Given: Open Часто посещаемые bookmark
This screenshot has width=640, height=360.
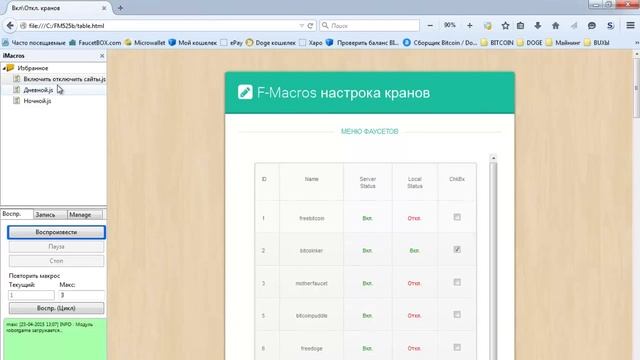Looking at the screenshot, I should click(x=34, y=42).
